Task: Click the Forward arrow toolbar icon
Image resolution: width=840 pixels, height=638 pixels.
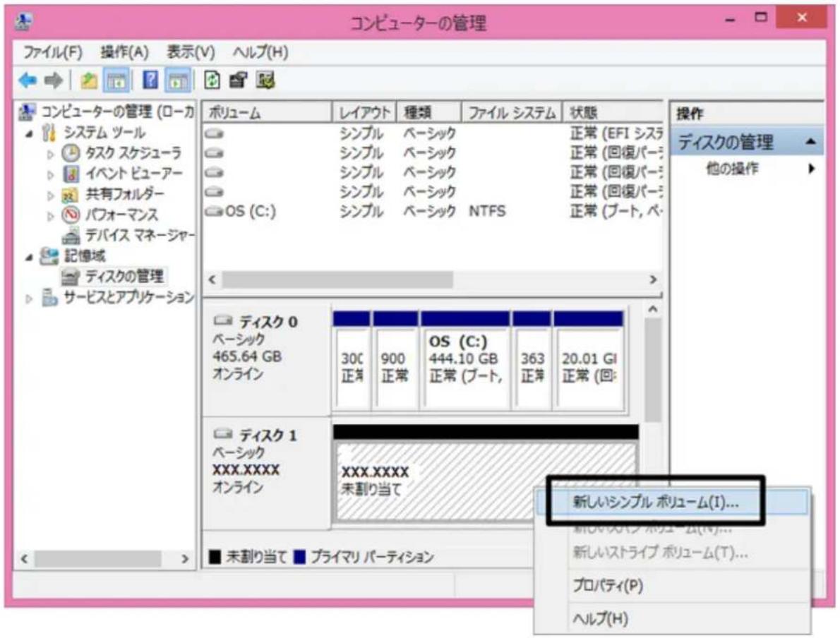Action: (54, 81)
